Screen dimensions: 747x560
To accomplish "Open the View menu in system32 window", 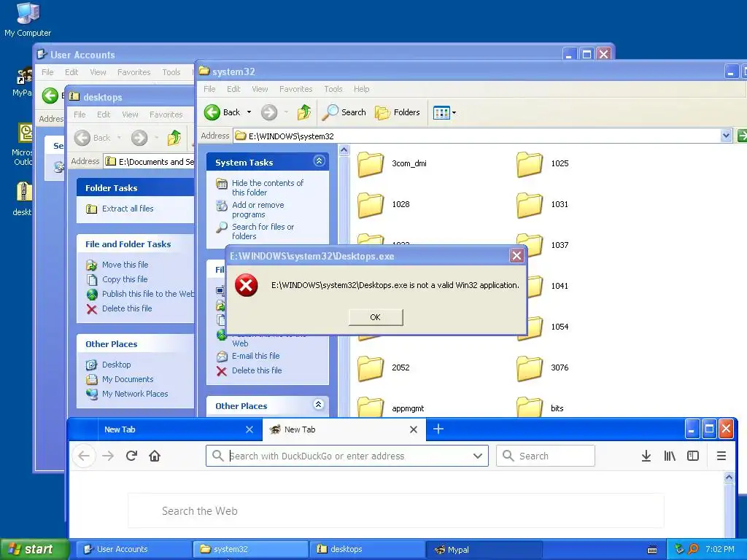I will (x=260, y=89).
